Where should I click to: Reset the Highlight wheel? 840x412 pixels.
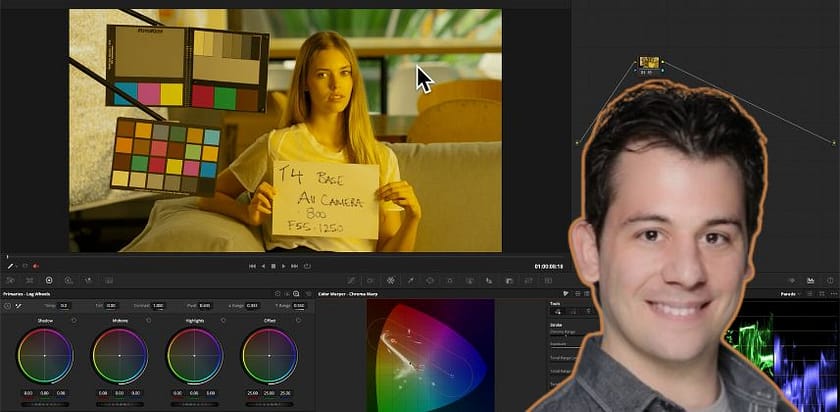(223, 320)
